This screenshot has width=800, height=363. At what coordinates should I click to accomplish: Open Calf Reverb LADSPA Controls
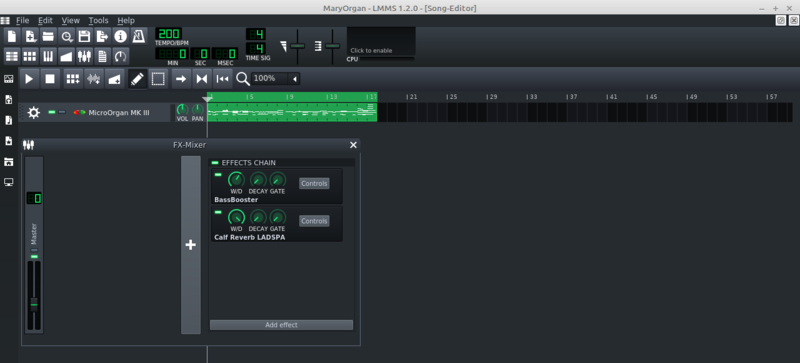[x=314, y=221]
